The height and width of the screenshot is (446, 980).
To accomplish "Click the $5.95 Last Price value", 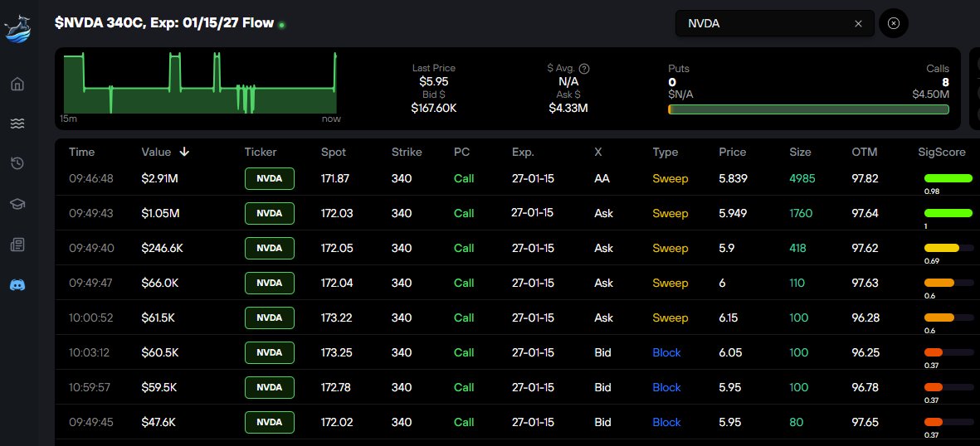I will [x=434, y=81].
